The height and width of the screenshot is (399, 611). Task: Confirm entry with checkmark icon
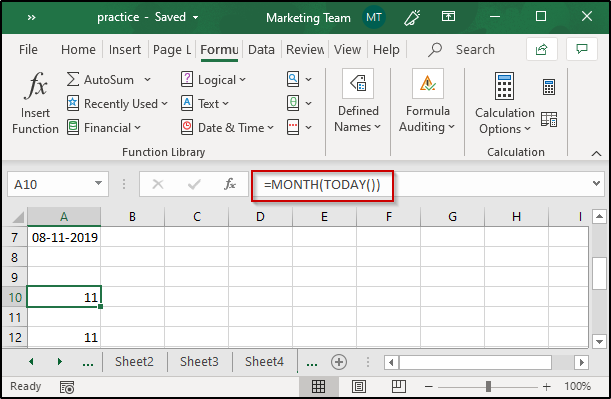tap(194, 184)
